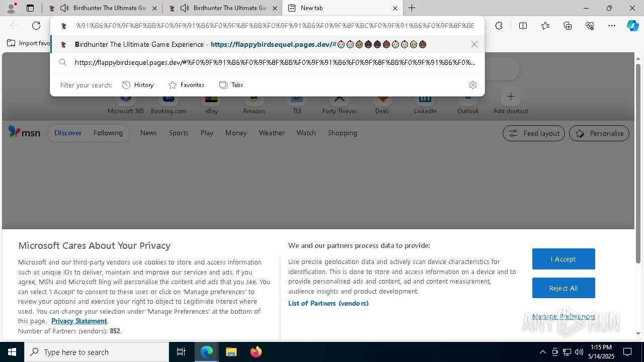
Task: Open the Play section
Action: coord(207,133)
